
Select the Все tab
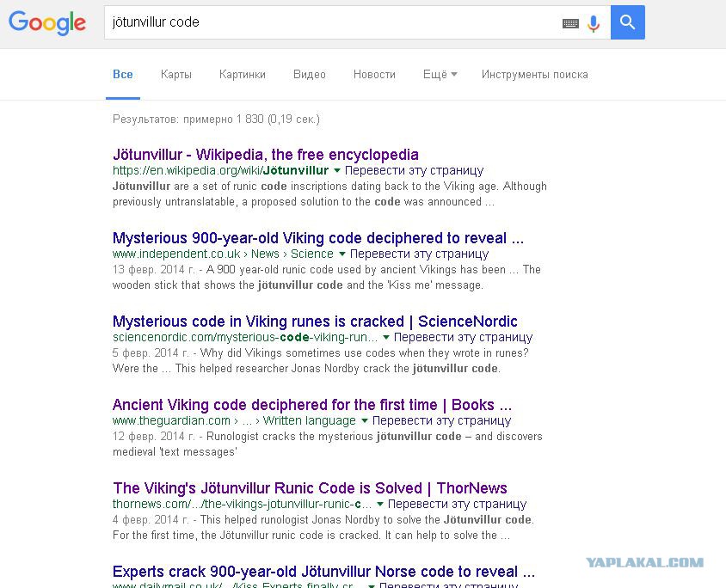click(x=123, y=75)
